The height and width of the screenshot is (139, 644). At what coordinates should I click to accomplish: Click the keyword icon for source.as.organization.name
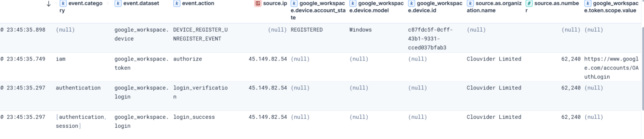[x=470, y=4]
